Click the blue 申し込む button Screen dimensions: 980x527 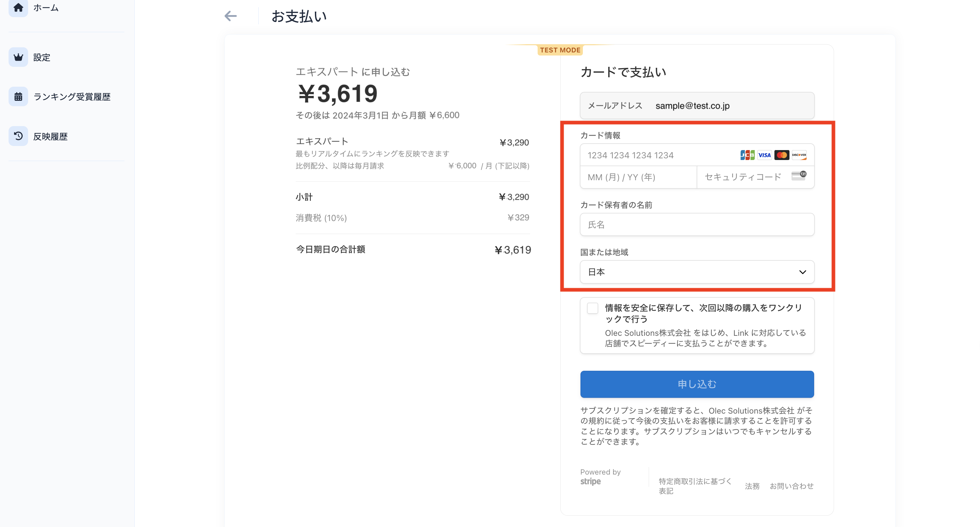tap(697, 384)
